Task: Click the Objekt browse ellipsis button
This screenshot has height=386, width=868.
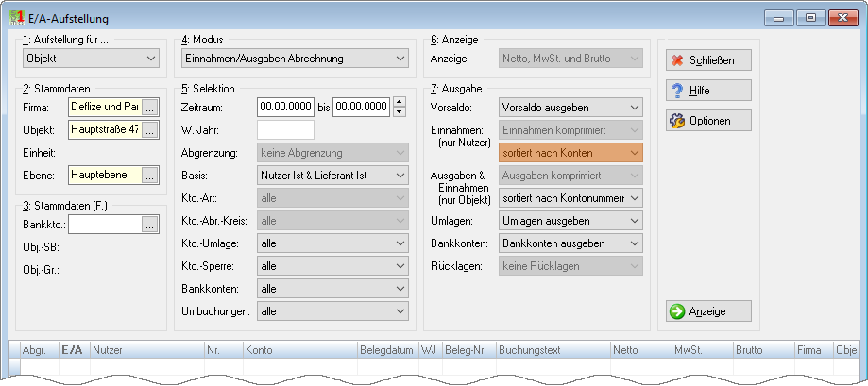Action: coord(150,130)
